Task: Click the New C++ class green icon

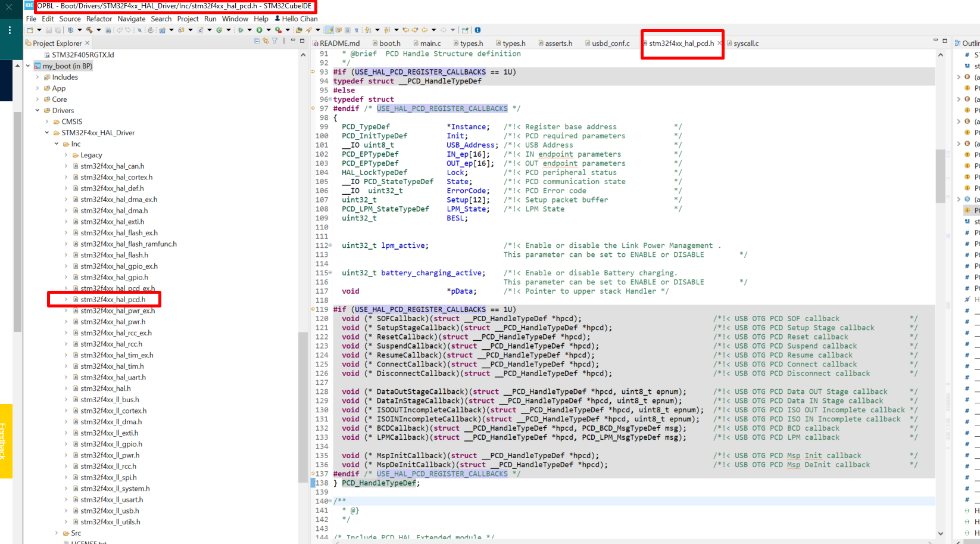Action: pyautogui.click(x=219, y=30)
